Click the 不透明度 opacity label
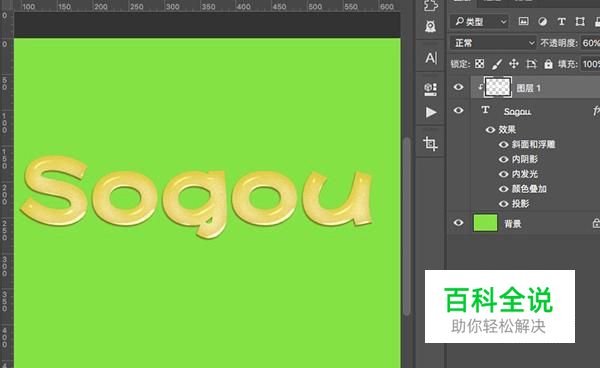 [559, 43]
